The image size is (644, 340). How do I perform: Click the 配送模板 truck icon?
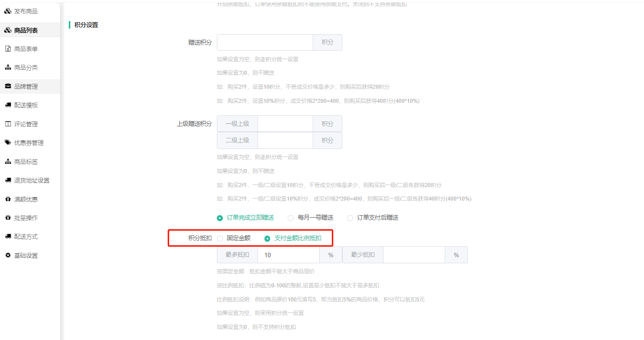click(8, 105)
